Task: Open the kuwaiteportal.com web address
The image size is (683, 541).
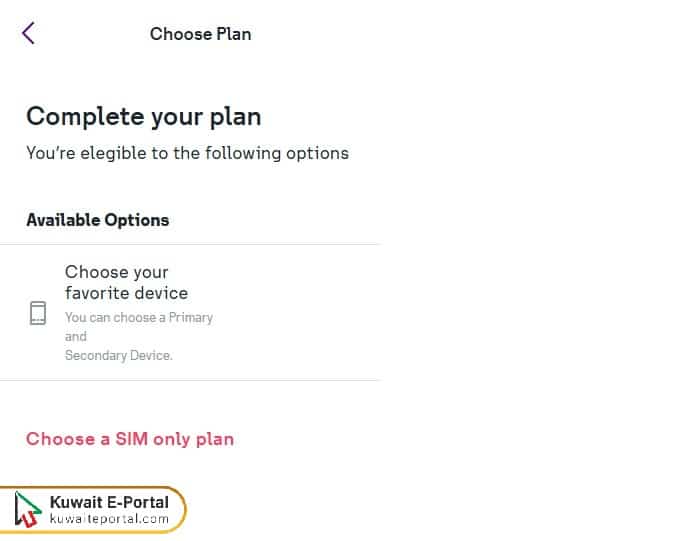Action: (109, 519)
